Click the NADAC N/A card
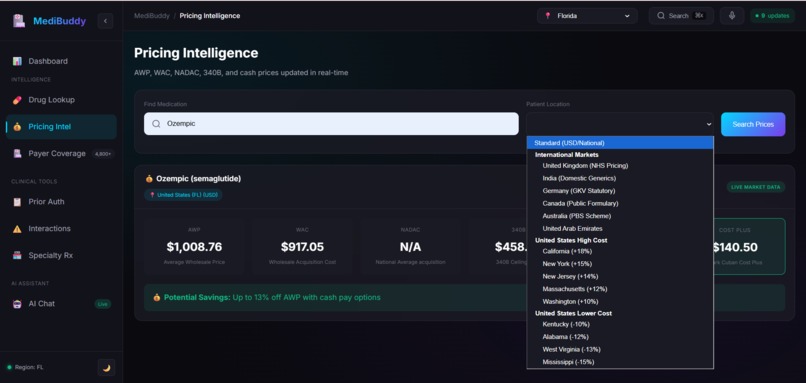This screenshot has width=806, height=383. point(410,247)
